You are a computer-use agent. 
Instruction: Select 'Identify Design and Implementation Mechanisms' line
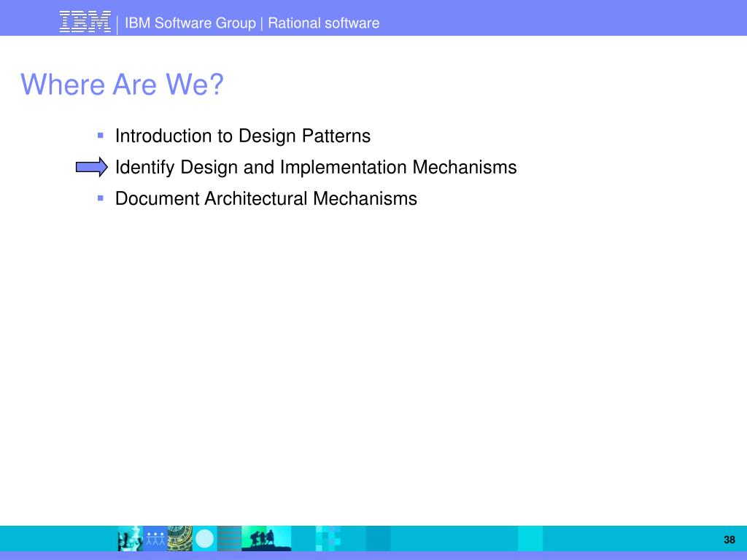[x=316, y=167]
